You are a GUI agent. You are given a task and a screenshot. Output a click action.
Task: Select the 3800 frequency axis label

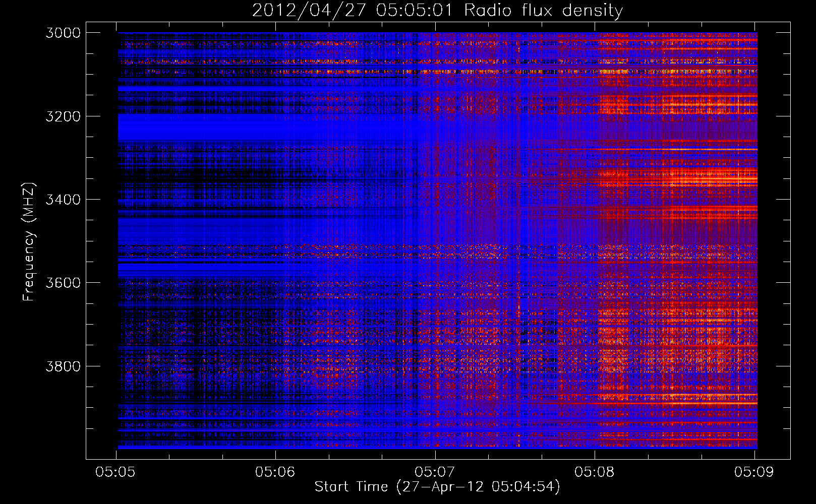pyautogui.click(x=63, y=366)
